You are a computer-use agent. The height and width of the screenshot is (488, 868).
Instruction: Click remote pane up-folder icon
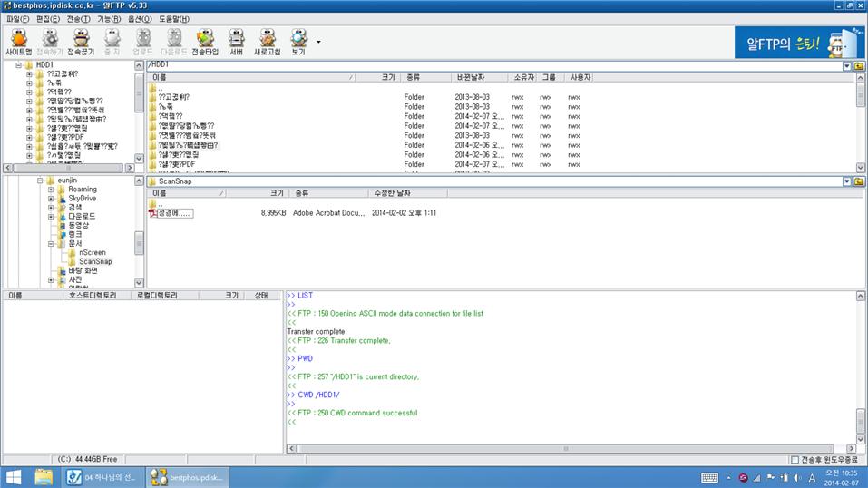[859, 66]
